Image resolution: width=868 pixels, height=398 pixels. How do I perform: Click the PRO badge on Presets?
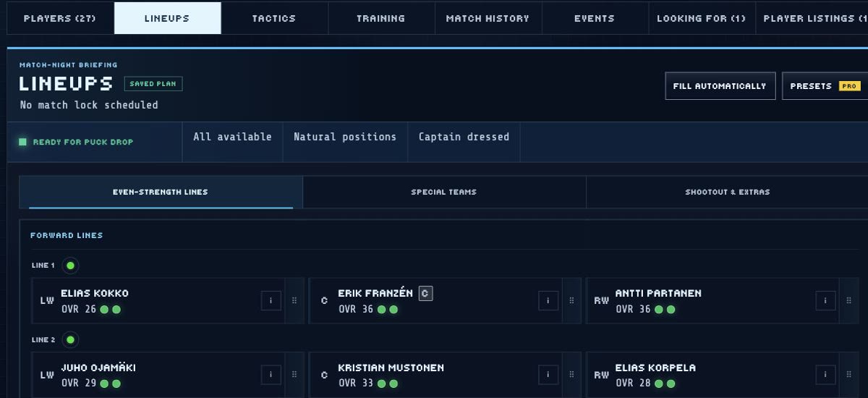(849, 86)
